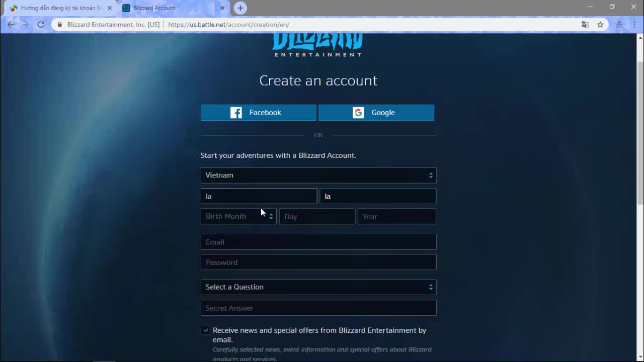Open the Translate this page icon
The height and width of the screenshot is (362, 644).
point(585,25)
